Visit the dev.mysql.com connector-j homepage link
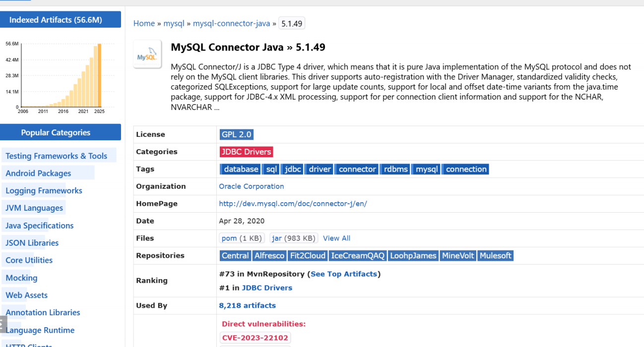Screen dimensions: 644x347 293,204
